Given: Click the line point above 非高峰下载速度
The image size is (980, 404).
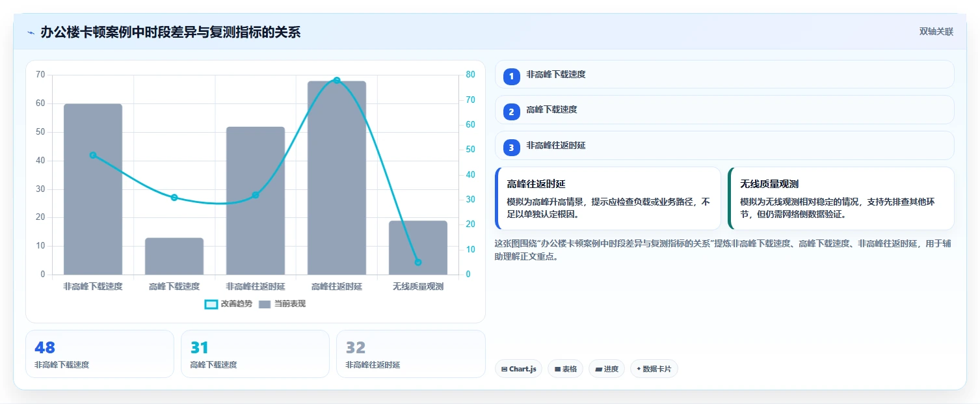Looking at the screenshot, I should [x=93, y=155].
